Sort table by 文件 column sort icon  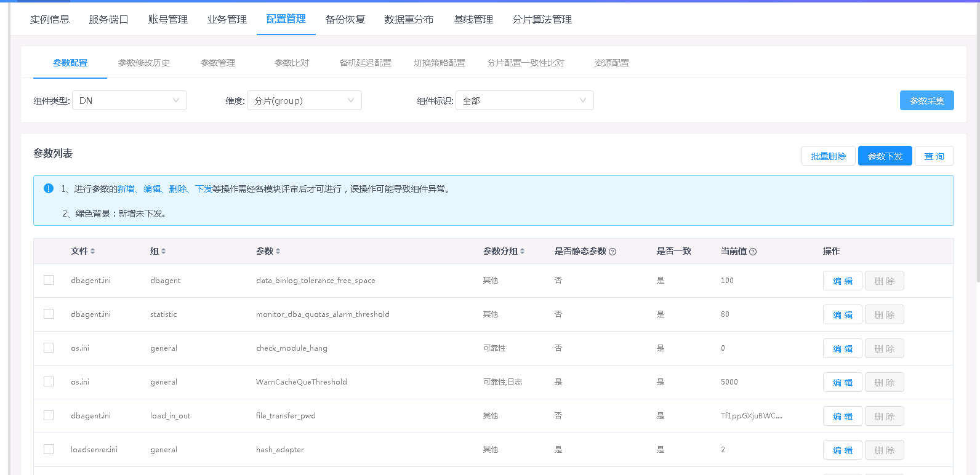click(92, 251)
